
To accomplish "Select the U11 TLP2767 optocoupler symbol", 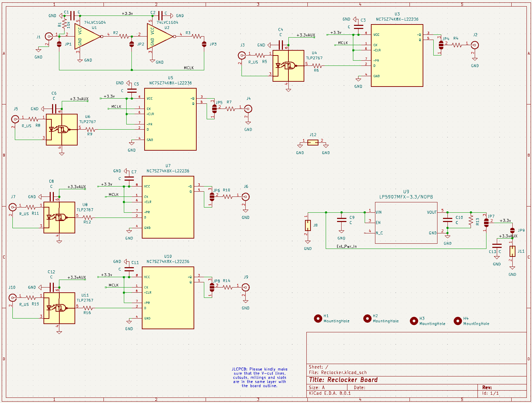I will [59, 308].
